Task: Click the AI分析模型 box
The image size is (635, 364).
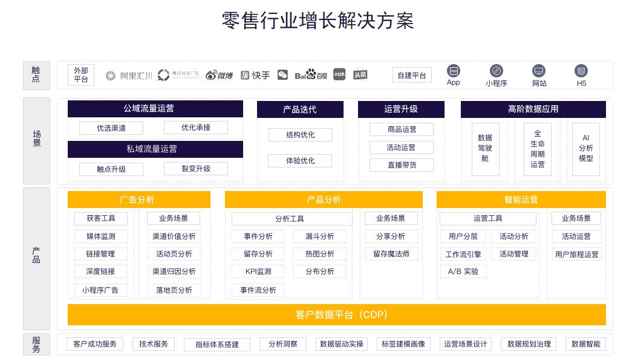Action: 585,149
